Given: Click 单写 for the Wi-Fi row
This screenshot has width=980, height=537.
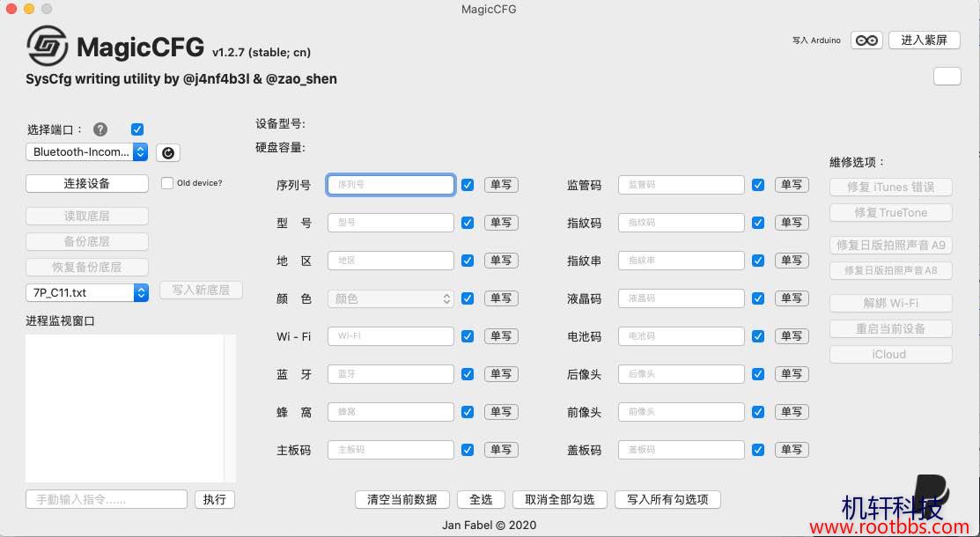Looking at the screenshot, I should pos(501,336).
